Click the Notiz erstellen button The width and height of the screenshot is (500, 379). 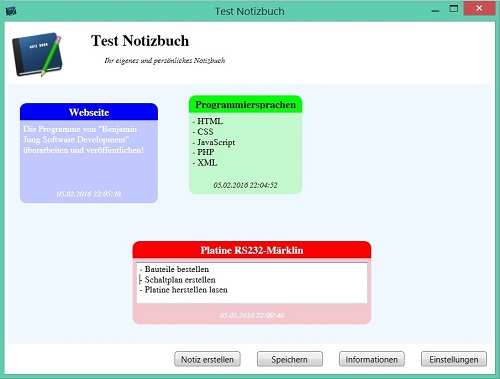207,359
